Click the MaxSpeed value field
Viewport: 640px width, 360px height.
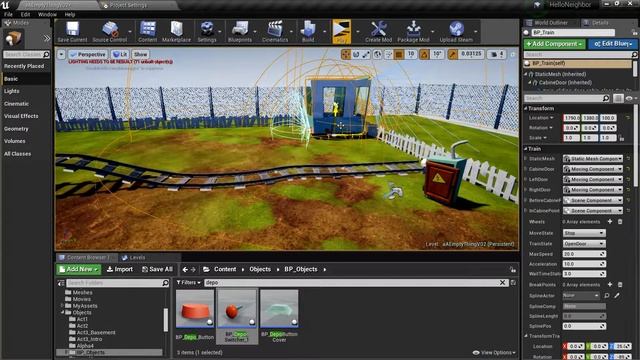tap(584, 254)
